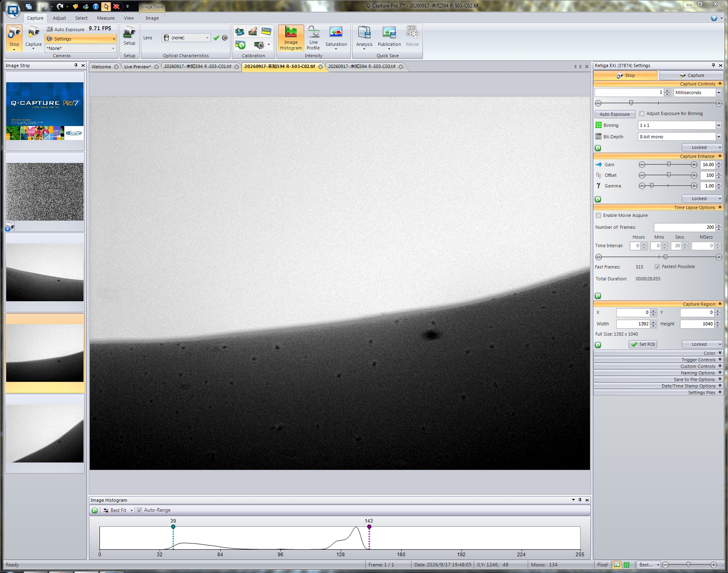Click the Locked button under Capture Region
The height and width of the screenshot is (573, 728).
(x=702, y=345)
